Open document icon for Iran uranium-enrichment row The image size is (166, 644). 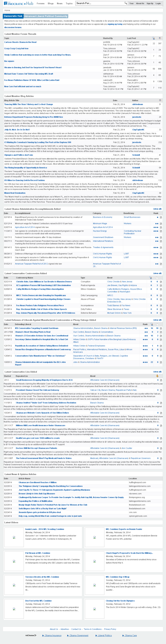click(161, 231)
